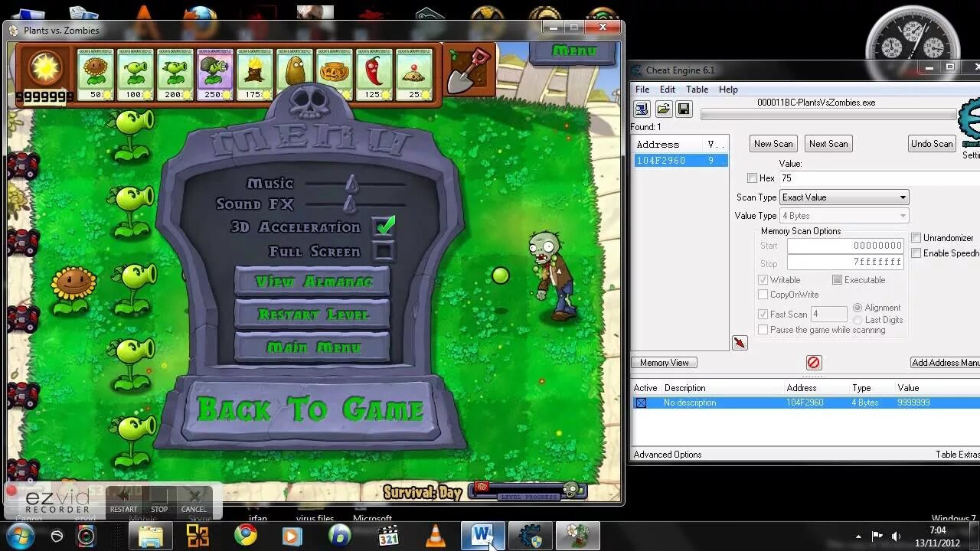
Task: Click Back To Game on the menu
Action: click(310, 409)
